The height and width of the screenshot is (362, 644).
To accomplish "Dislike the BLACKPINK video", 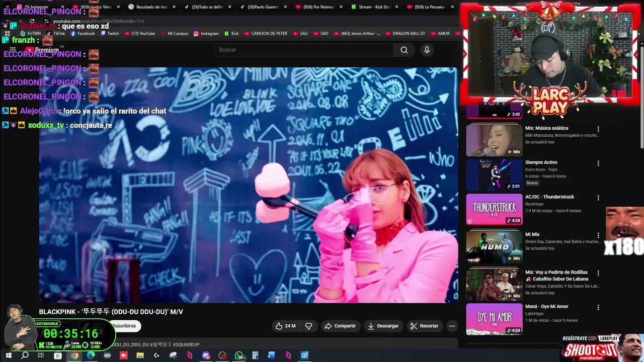I will pyautogui.click(x=309, y=326).
